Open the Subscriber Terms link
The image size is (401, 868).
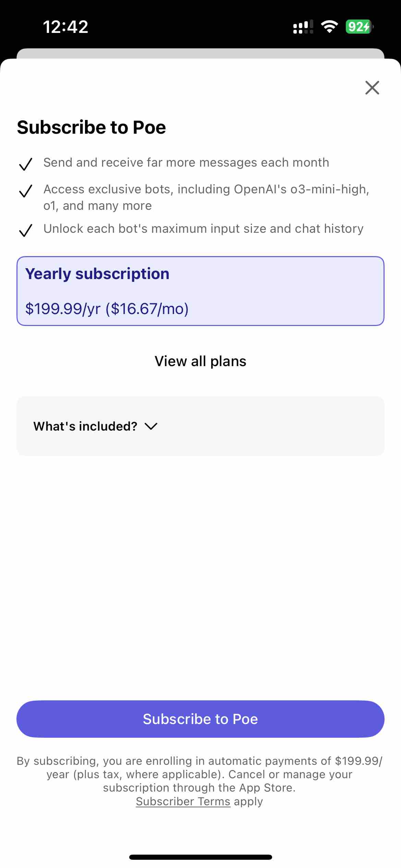click(x=183, y=801)
